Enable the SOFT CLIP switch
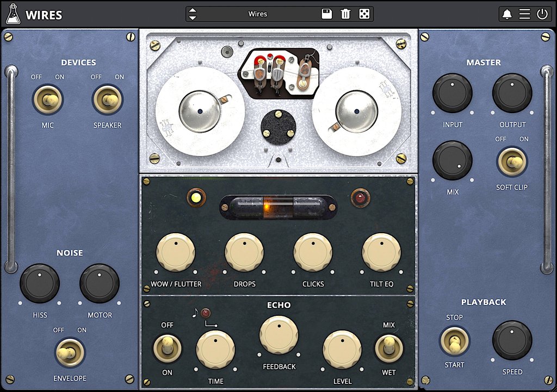The height and width of the screenshot is (392, 557). (512, 163)
